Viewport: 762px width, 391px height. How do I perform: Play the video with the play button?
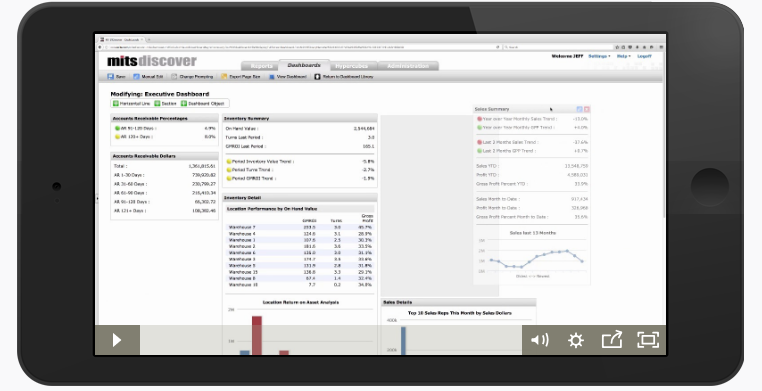pyautogui.click(x=117, y=340)
